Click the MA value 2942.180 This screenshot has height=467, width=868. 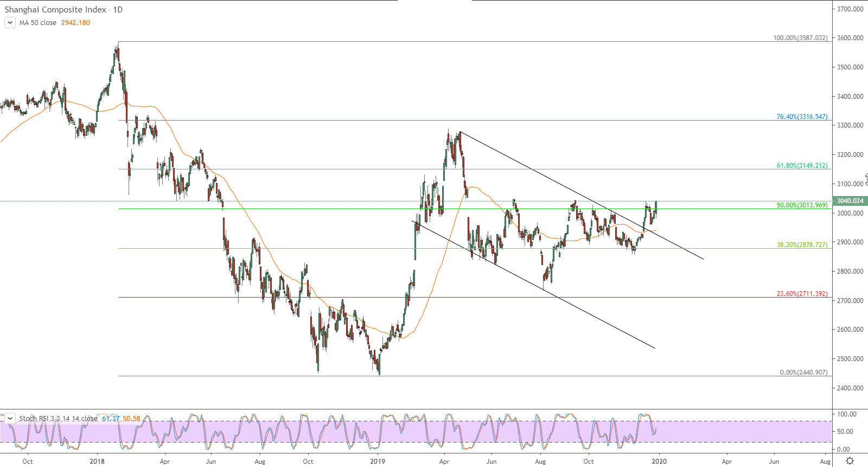[75, 23]
